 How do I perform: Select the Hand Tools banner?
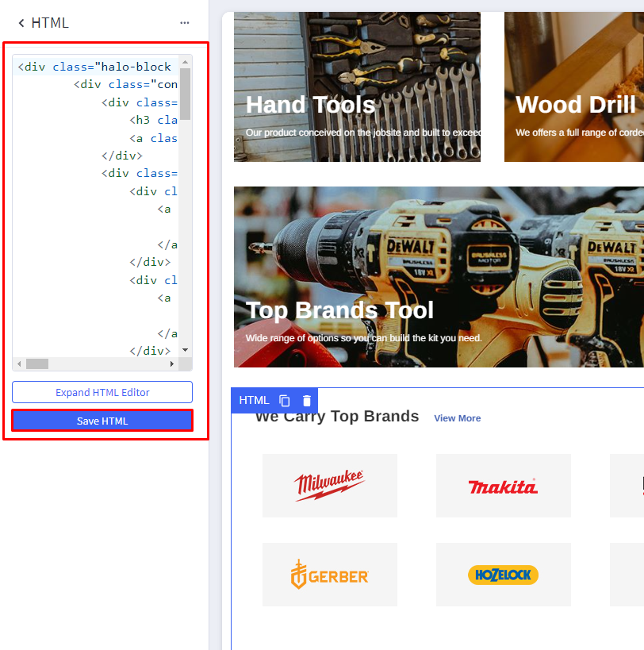pos(357,87)
